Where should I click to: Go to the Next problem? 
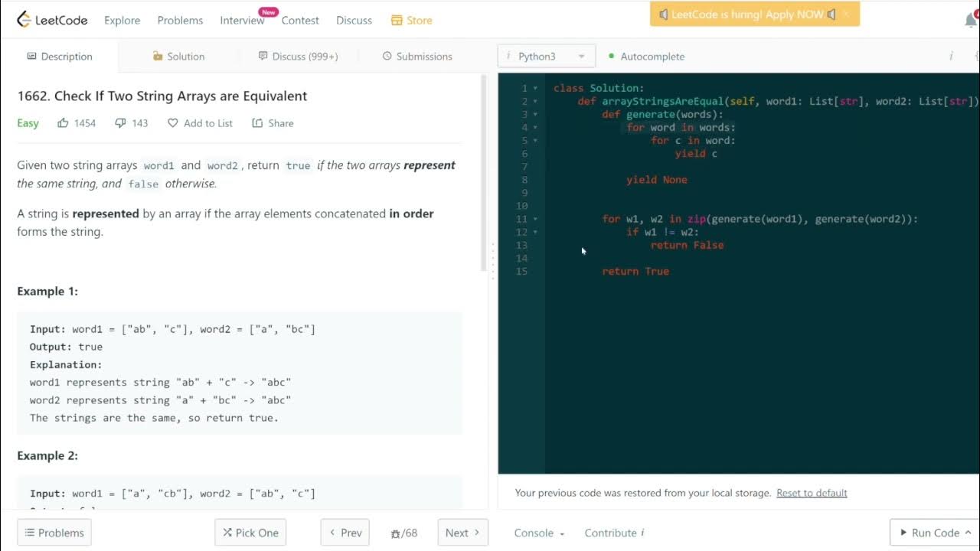(462, 533)
